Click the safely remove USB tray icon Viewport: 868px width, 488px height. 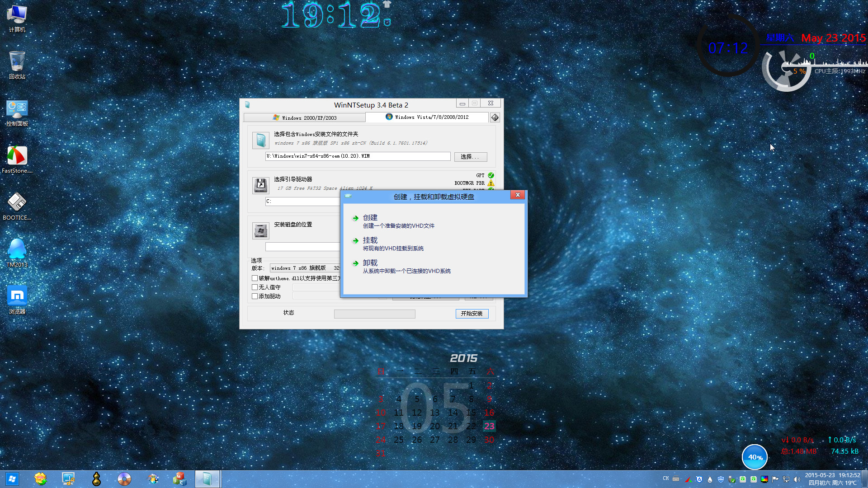[x=732, y=479]
